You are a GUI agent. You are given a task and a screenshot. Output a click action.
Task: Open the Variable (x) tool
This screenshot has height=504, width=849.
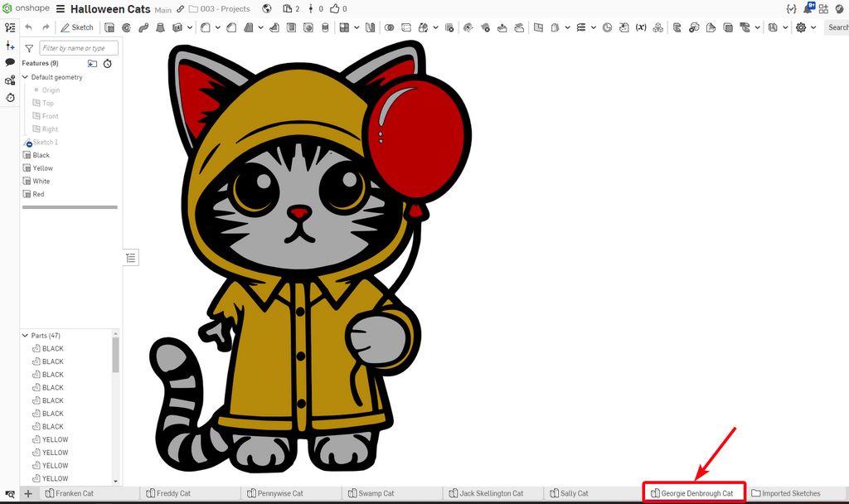pos(641,27)
